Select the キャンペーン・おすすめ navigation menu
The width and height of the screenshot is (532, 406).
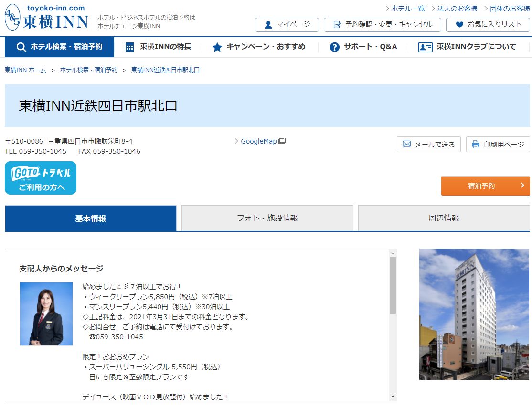pyautogui.click(x=259, y=47)
